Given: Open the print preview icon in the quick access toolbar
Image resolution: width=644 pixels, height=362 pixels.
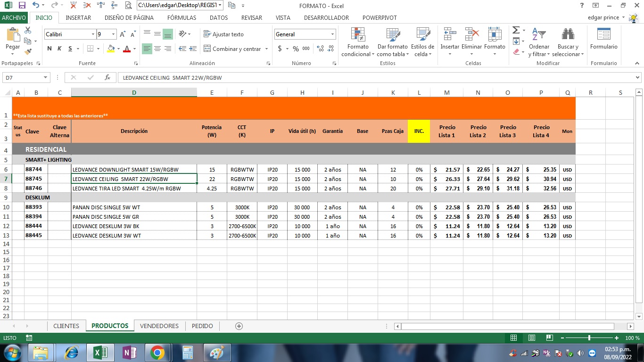Looking at the screenshot, I should [129, 6].
